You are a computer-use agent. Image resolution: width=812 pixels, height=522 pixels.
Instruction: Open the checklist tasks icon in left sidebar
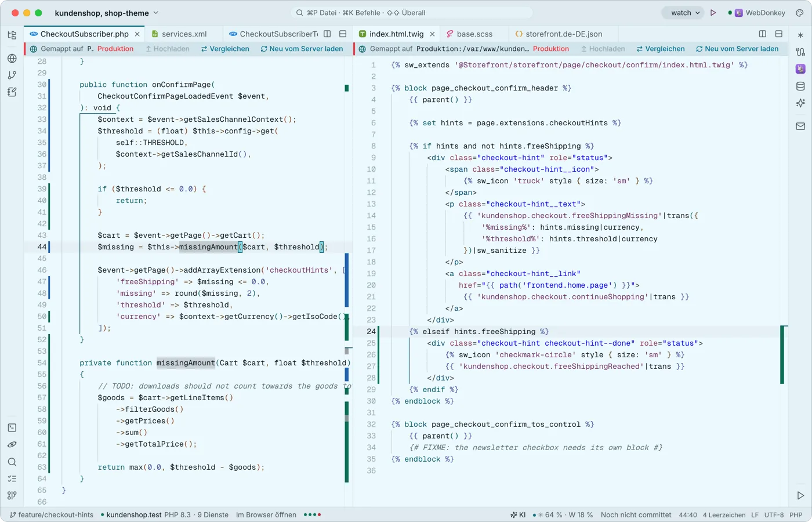(12, 478)
